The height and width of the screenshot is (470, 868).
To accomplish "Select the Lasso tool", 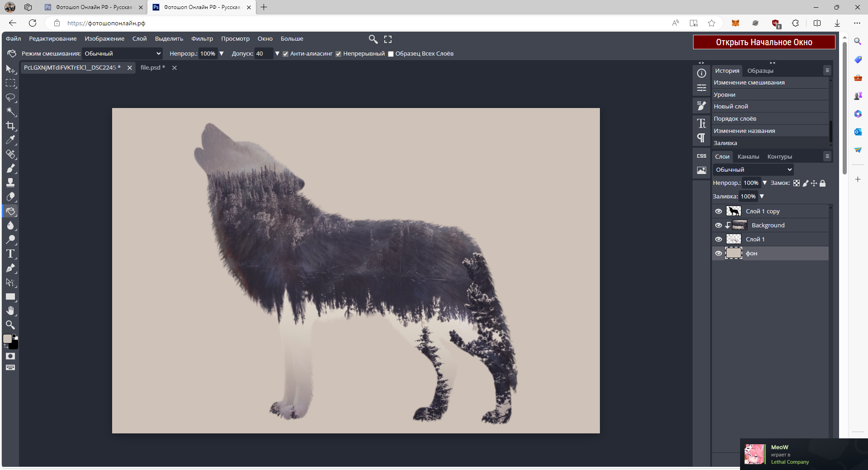I will click(x=10, y=98).
